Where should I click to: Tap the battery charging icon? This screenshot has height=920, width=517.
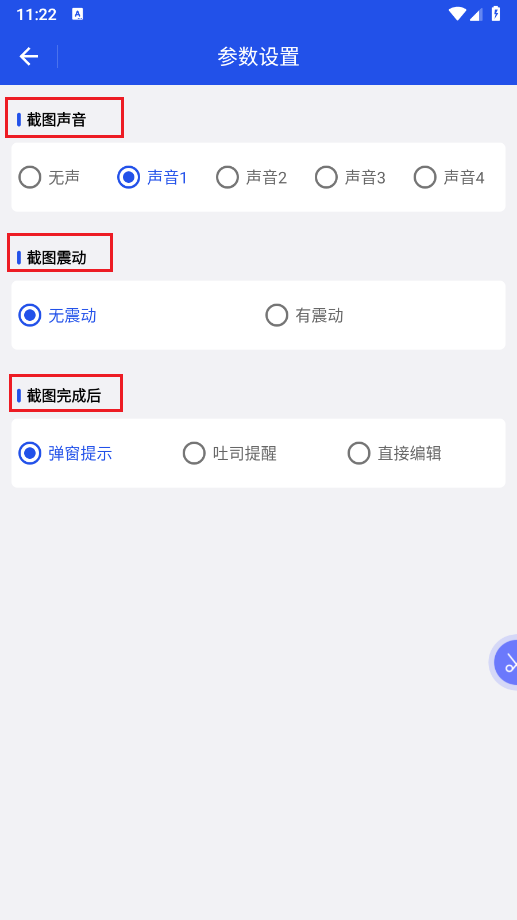click(x=496, y=14)
